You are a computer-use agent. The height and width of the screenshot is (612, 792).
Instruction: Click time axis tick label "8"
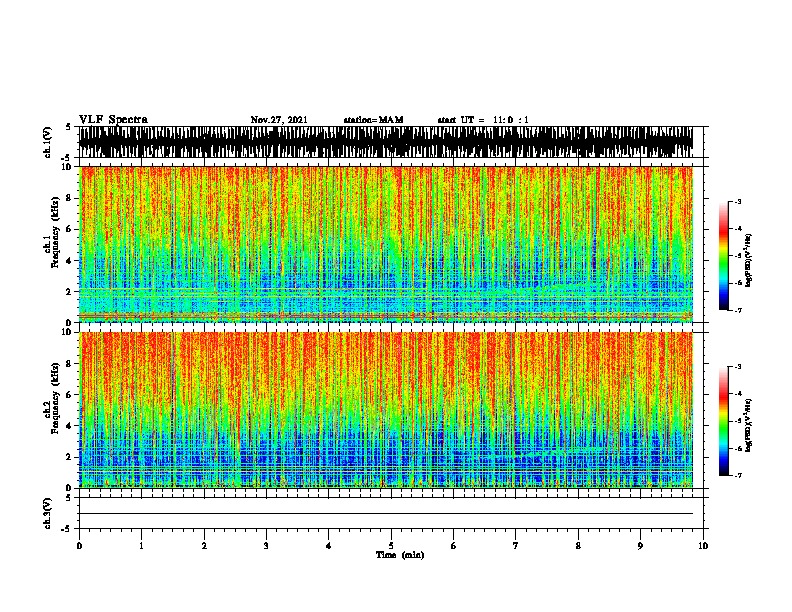(x=578, y=545)
